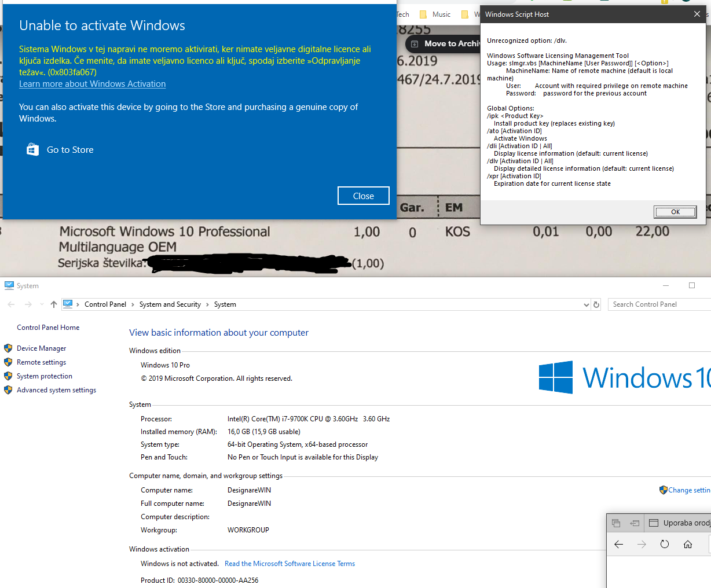Screen dimensions: 711x588
Task: Open the Store via shopping bag icon
Action: pyautogui.click(x=32, y=149)
